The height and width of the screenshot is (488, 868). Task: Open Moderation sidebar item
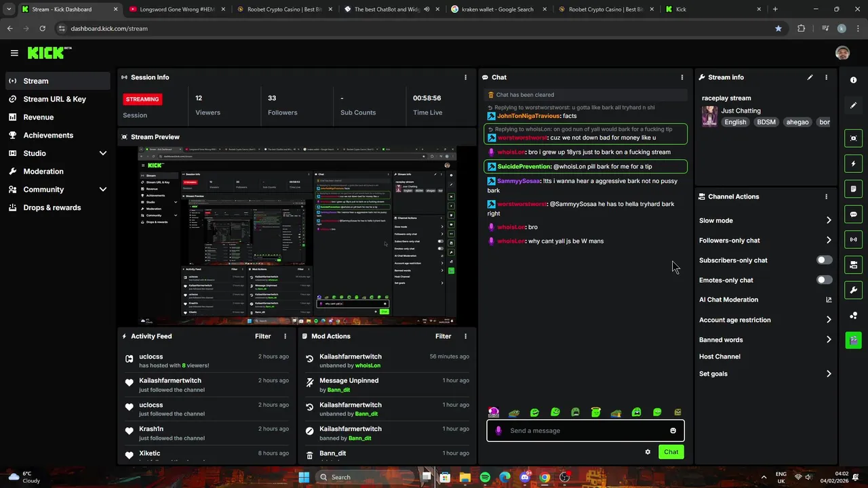pos(58,171)
